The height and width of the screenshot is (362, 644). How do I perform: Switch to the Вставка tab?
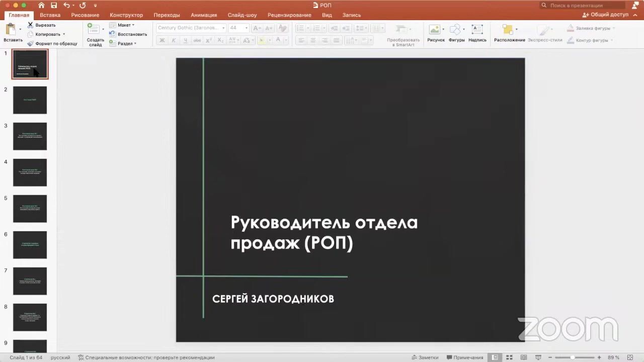[x=50, y=15]
